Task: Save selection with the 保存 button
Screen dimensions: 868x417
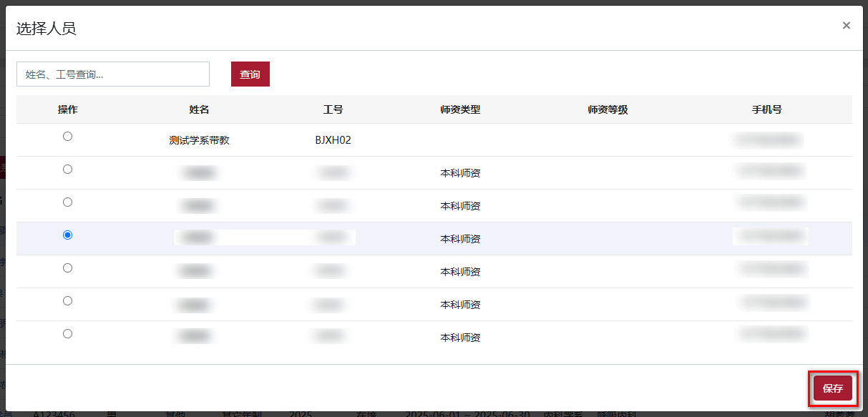Action: tap(833, 388)
